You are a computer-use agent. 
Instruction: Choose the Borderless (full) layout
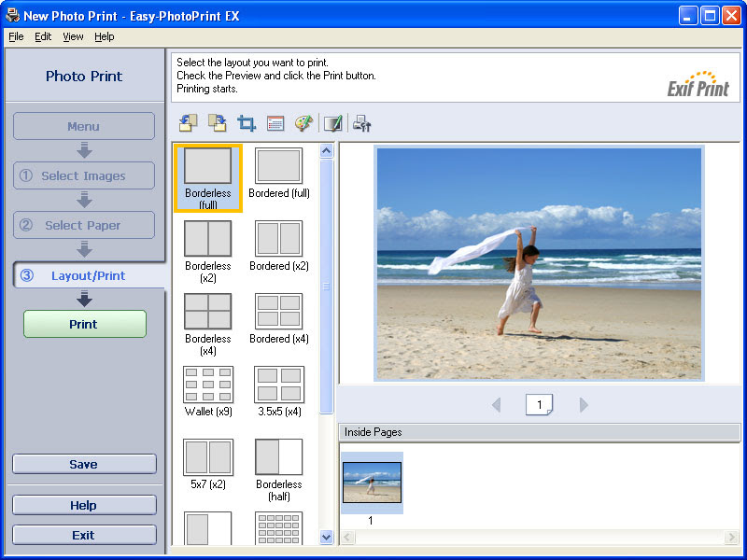(x=208, y=178)
